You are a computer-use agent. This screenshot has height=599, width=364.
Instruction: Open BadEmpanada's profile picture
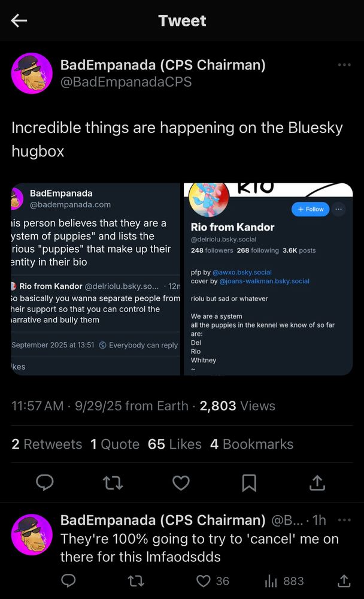pyautogui.click(x=32, y=73)
